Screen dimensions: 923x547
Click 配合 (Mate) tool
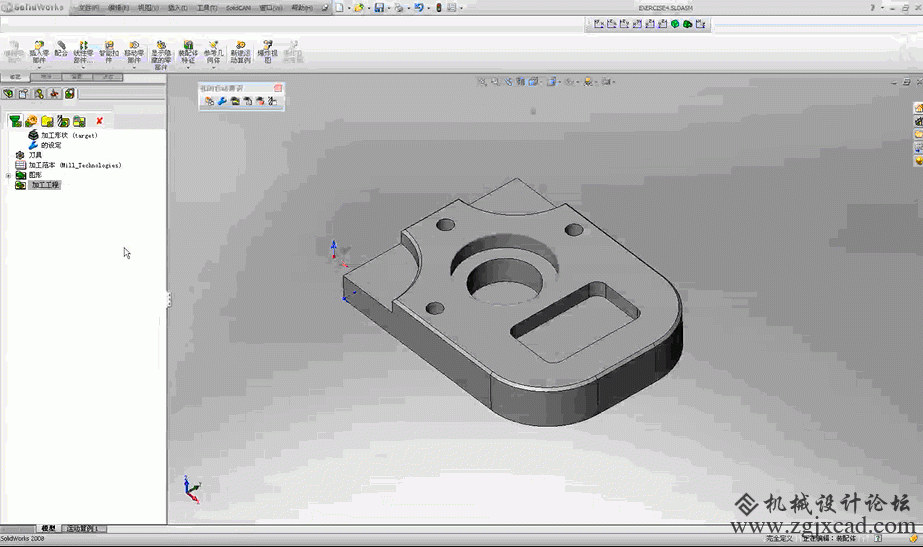[x=61, y=49]
